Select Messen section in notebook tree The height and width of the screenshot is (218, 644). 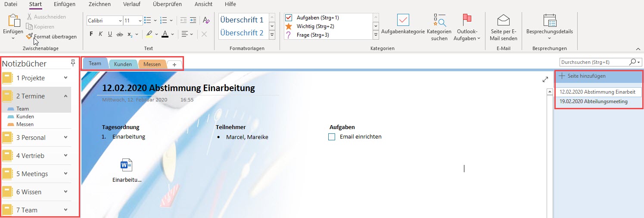point(25,124)
